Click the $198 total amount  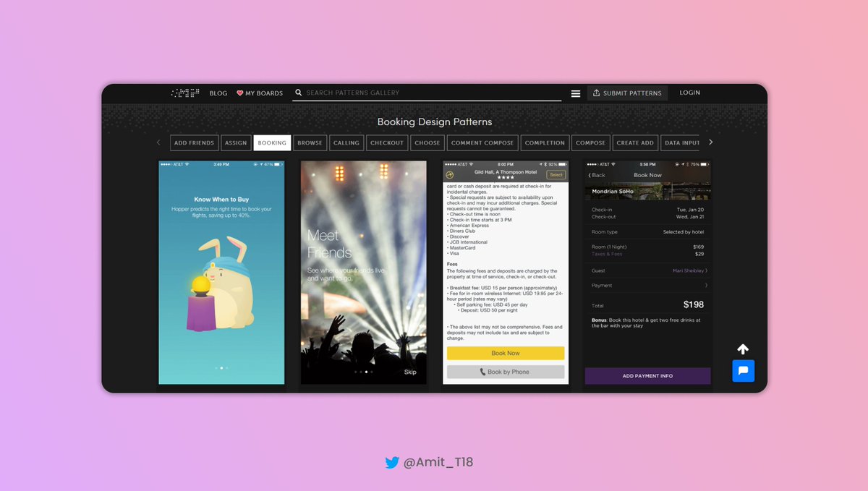[694, 304]
